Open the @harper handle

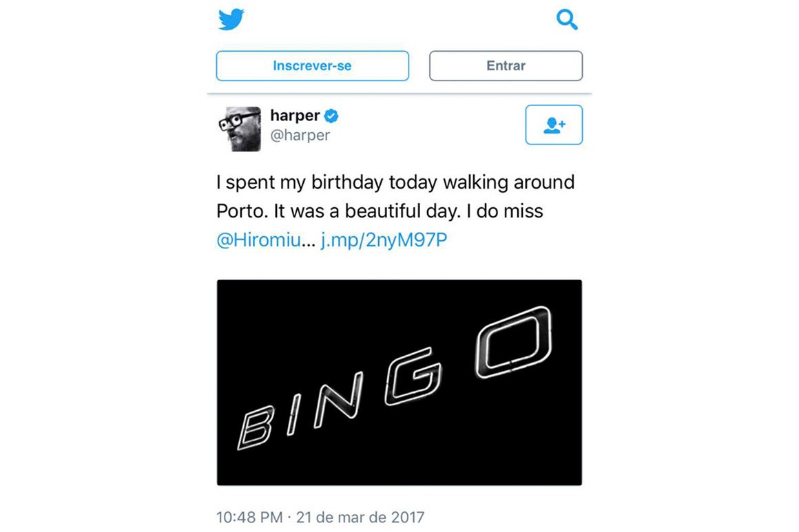pos(300,135)
